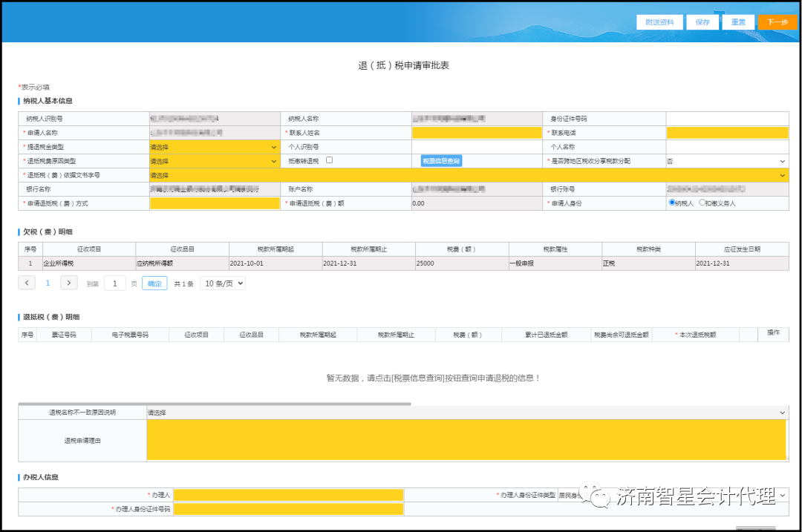The width and height of the screenshot is (802, 532).
Task: Click the 税票信息查询 button
Action: coord(441,161)
